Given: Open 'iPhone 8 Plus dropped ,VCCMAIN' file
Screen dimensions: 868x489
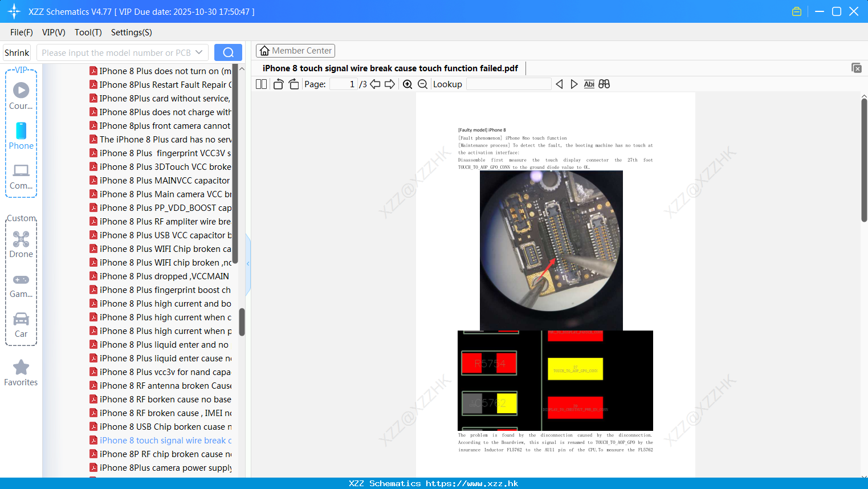Looking at the screenshot, I should click(160, 276).
